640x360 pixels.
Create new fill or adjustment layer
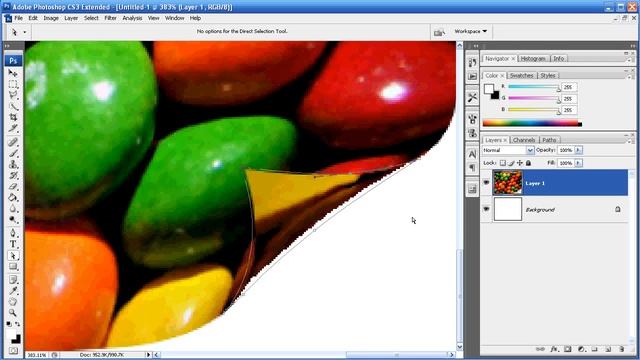[x=581, y=349]
